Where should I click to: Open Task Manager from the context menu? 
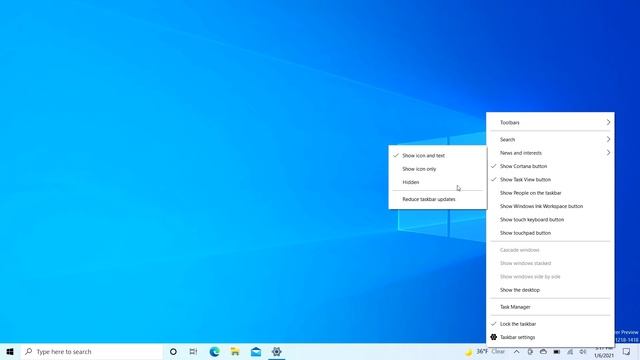(x=550, y=307)
